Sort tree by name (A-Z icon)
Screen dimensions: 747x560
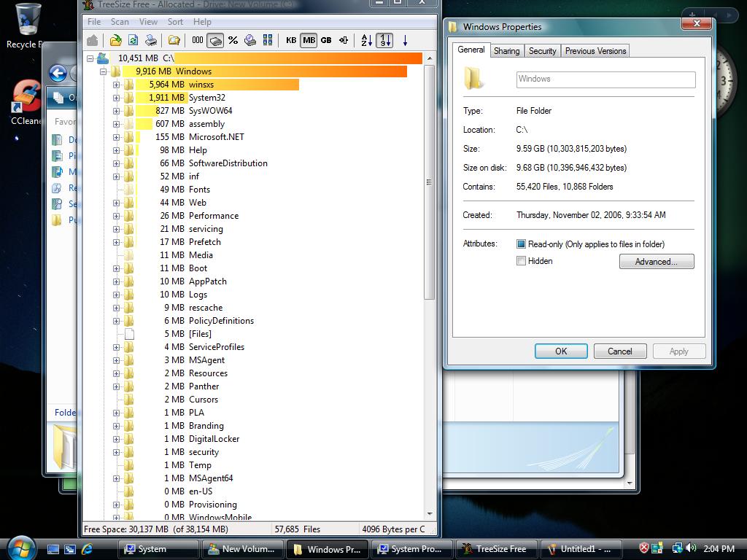tap(366, 41)
